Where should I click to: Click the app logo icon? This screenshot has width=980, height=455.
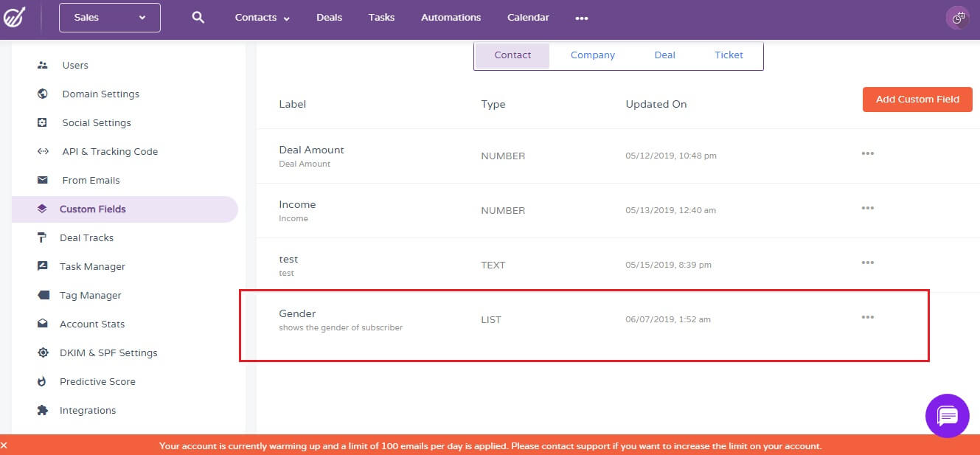pos(14,18)
